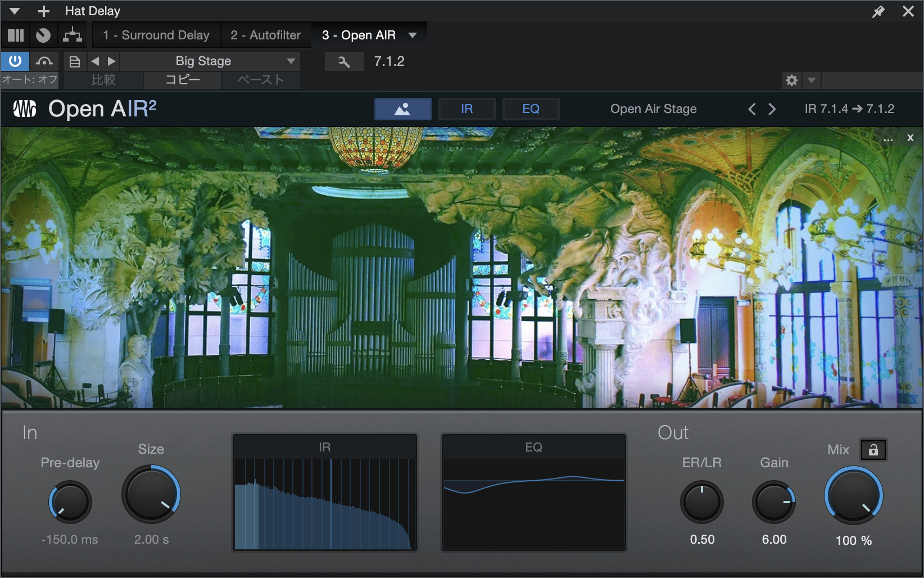Click the automation off label オート: オフ
The width and height of the screenshot is (924, 578).
[x=30, y=79]
